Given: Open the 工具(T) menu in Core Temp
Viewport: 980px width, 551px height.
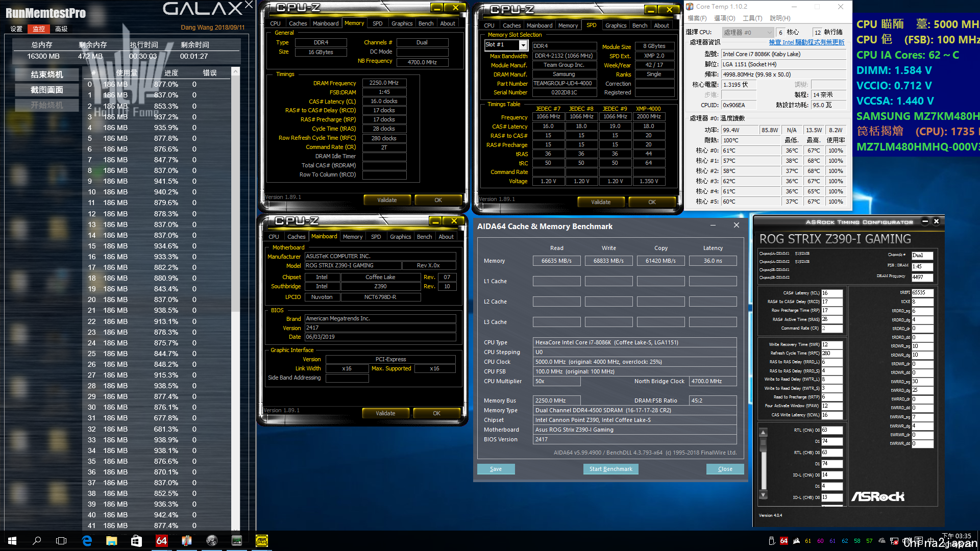Looking at the screenshot, I should [752, 18].
